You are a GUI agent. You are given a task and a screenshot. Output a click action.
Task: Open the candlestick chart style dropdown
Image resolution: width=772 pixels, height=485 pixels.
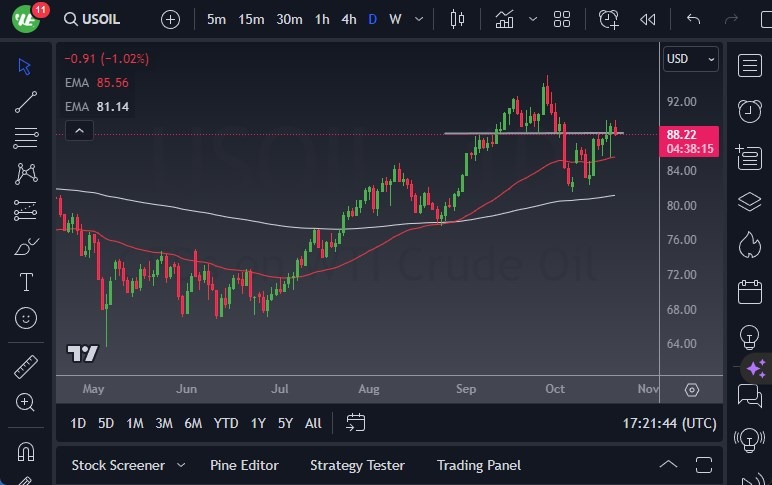click(458, 19)
